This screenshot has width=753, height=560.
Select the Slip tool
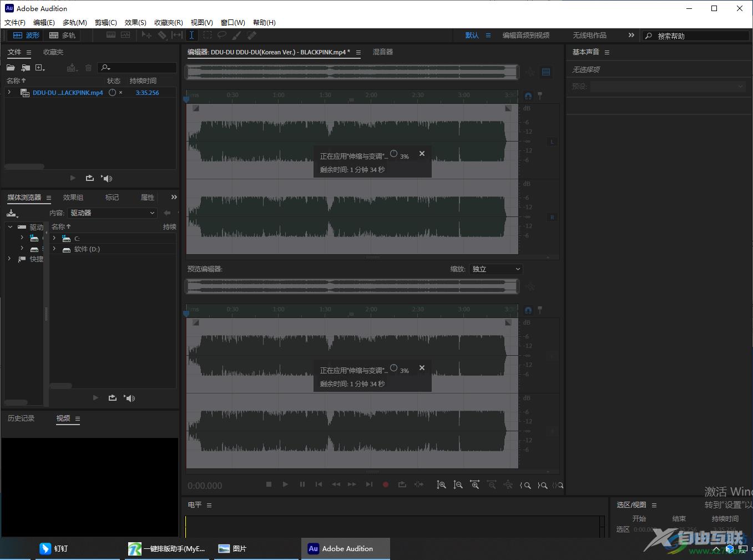pyautogui.click(x=177, y=35)
